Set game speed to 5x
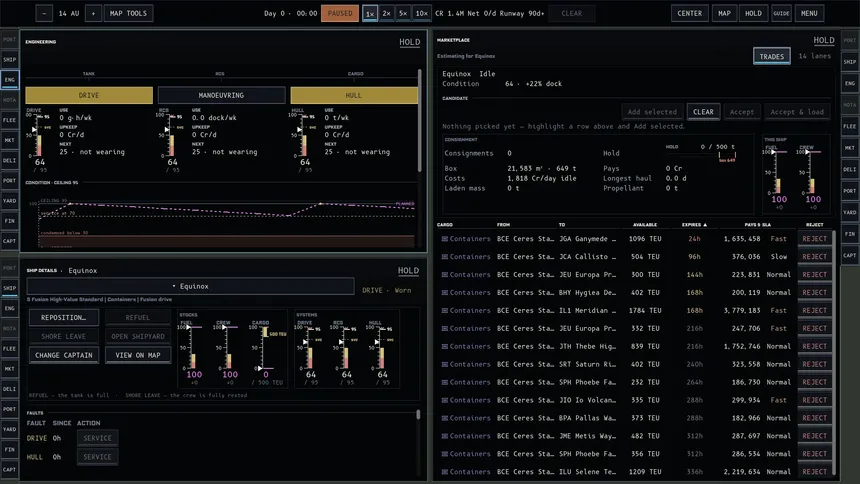Screen dimensions: 860x484 [403, 13]
